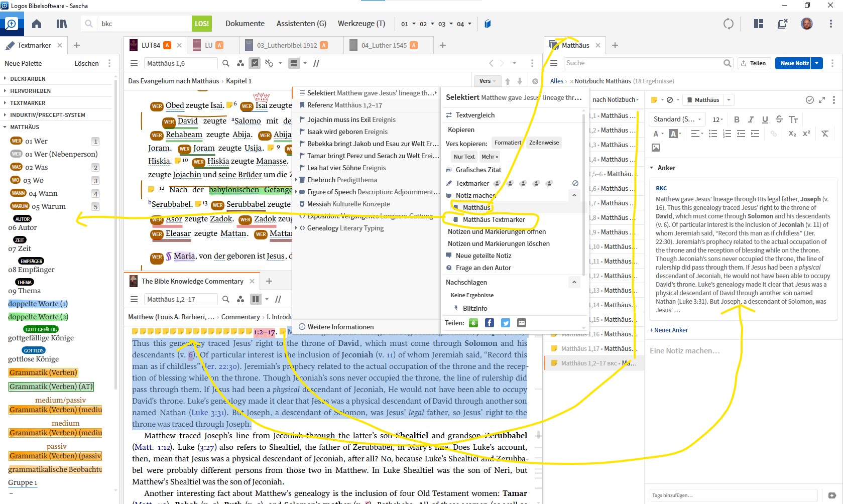Toggle the inline notes checkbox icon in LUT84

click(x=255, y=63)
